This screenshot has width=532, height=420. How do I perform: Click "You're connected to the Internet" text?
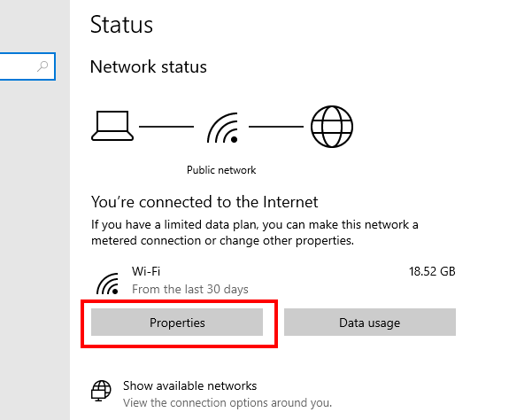204,202
